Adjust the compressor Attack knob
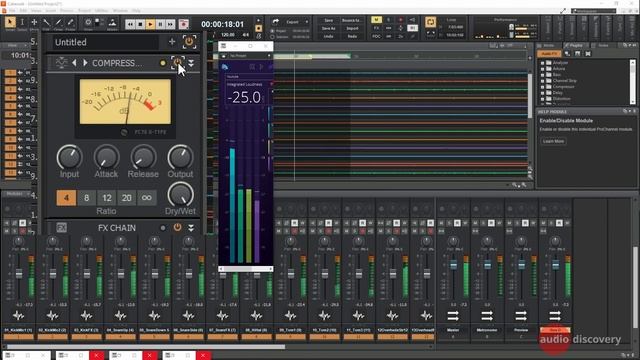Screen dimensions: 640x360 [106, 158]
